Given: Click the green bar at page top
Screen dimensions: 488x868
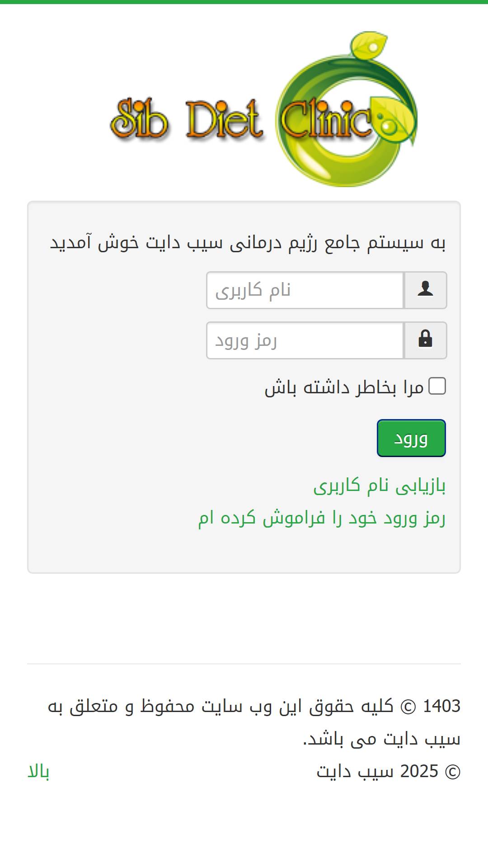Looking at the screenshot, I should [244, 2].
